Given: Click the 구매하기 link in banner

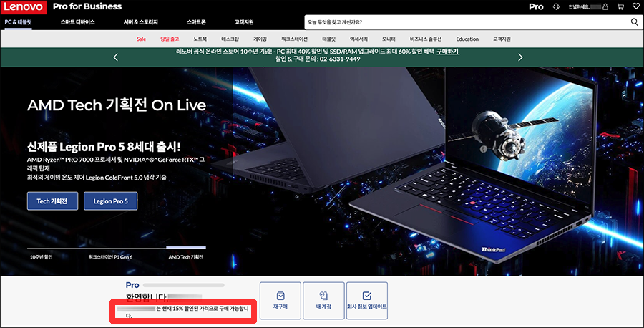Looking at the screenshot, I should 448,52.
